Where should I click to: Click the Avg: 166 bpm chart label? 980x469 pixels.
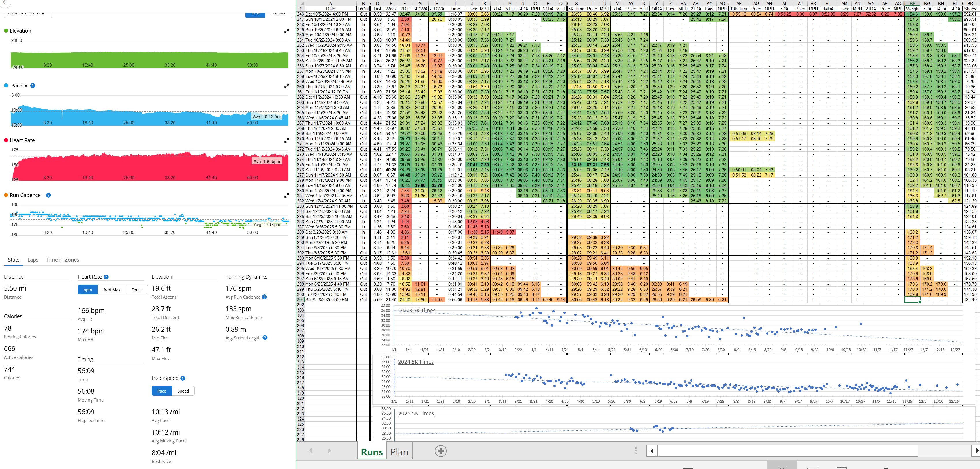[x=266, y=161]
